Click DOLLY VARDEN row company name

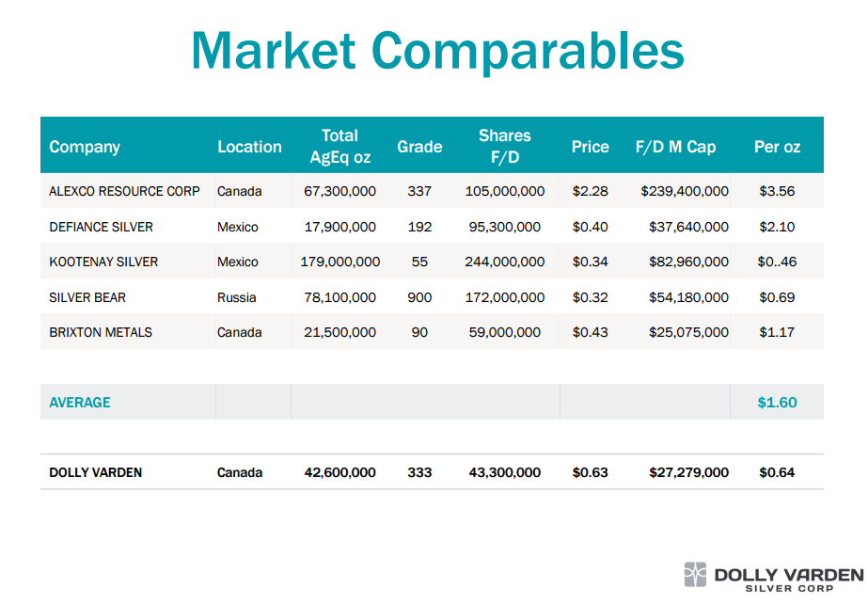(96, 472)
